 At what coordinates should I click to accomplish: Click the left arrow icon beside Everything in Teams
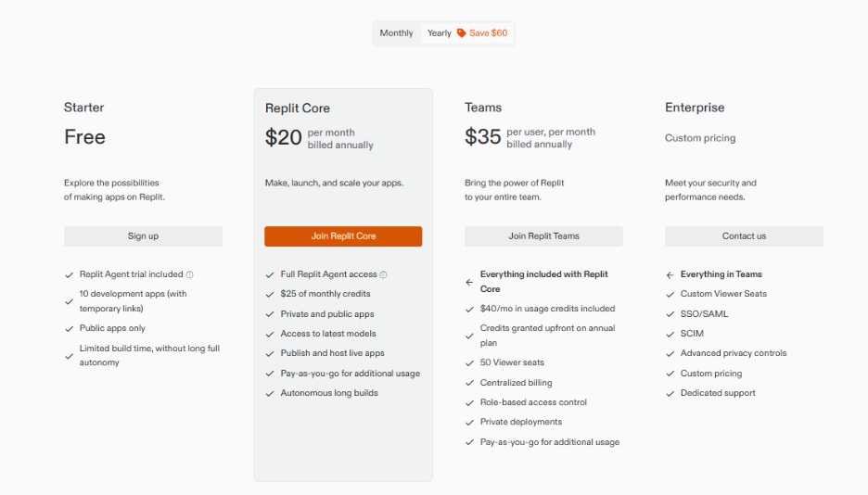[670, 275]
